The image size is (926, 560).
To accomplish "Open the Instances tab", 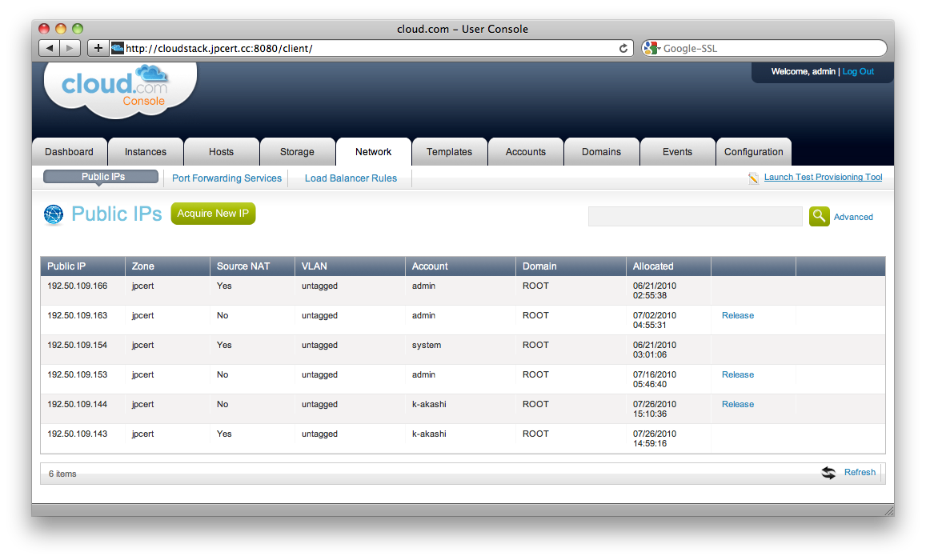I will (146, 152).
